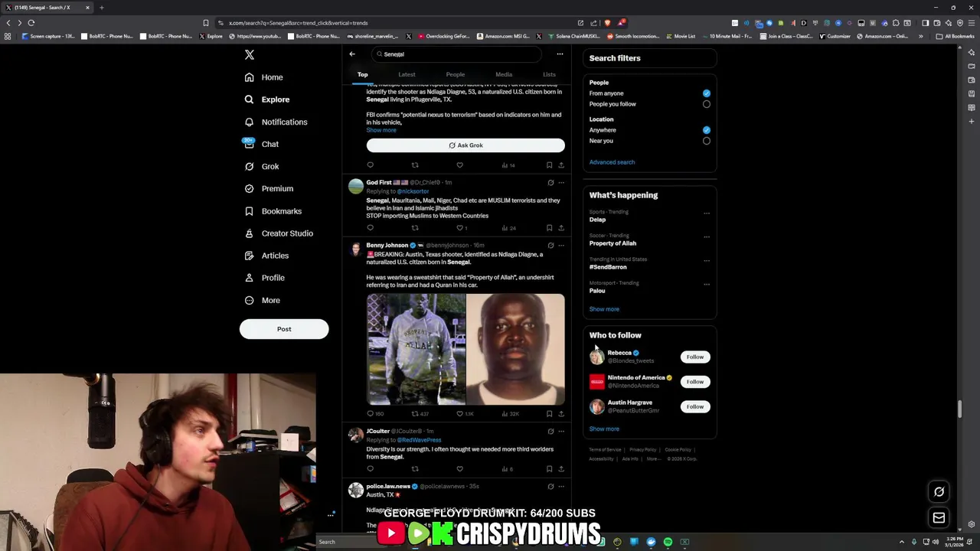Open Advanced search link
Viewport: 980px width, 551px height.
612,162
